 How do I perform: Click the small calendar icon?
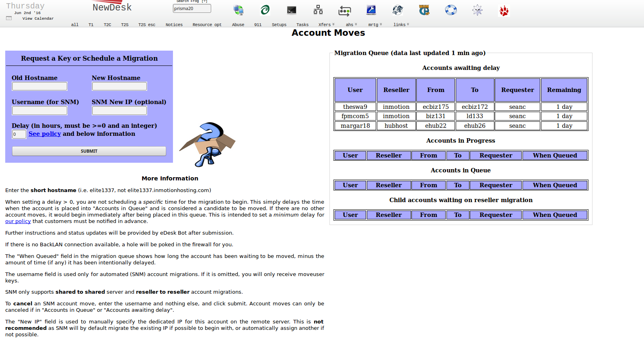(9, 18)
